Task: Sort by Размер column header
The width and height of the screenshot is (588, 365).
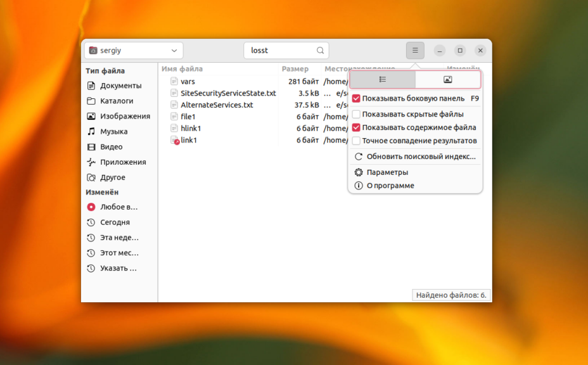Action: click(x=295, y=69)
